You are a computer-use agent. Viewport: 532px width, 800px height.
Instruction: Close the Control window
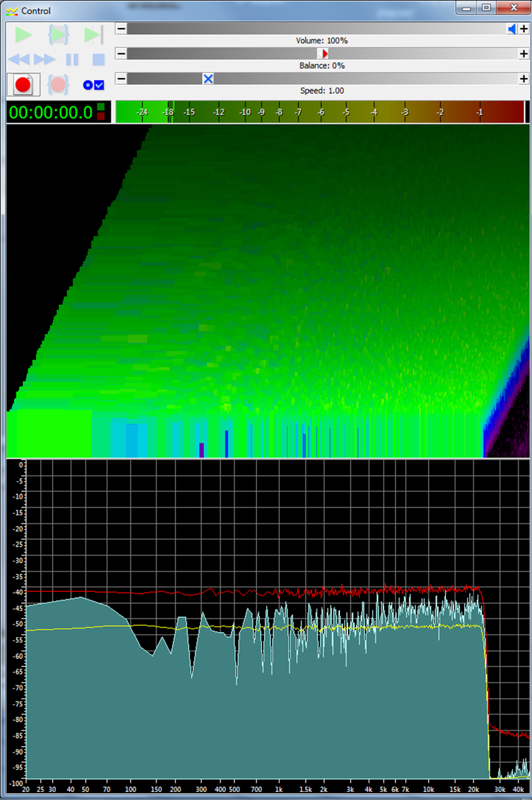coord(513,8)
